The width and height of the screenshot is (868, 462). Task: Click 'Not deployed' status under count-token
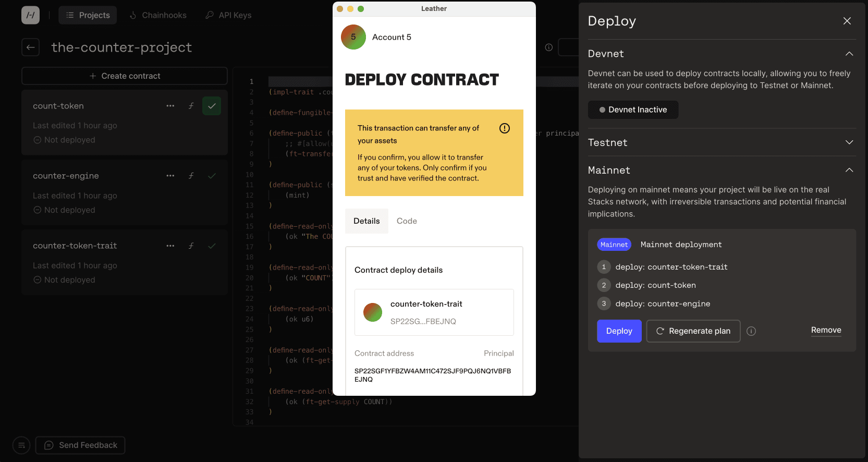[64, 140]
